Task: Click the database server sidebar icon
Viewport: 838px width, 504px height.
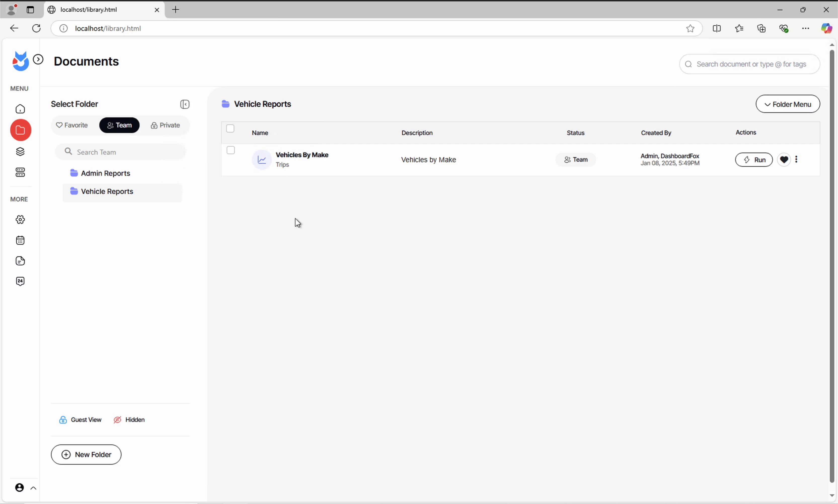Action: click(20, 173)
